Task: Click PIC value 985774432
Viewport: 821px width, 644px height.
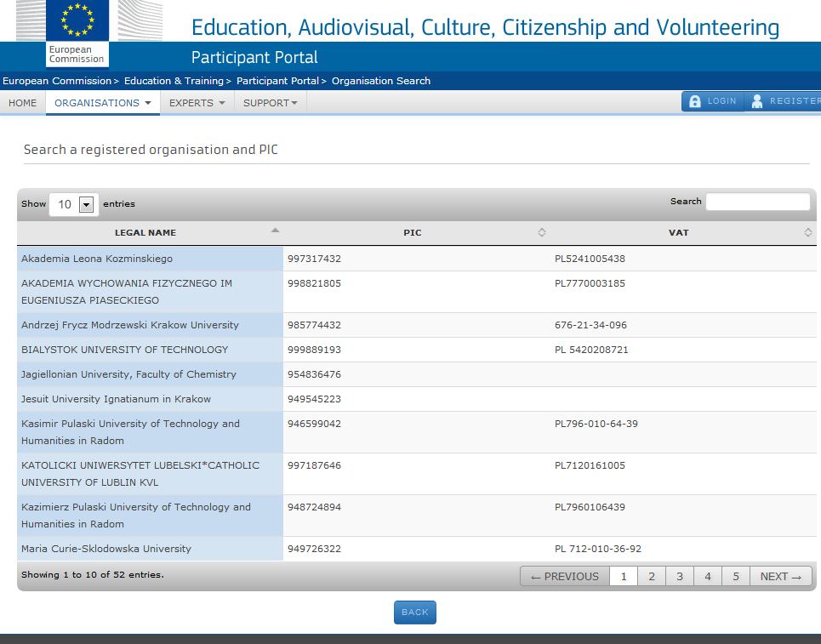Action: [x=314, y=325]
